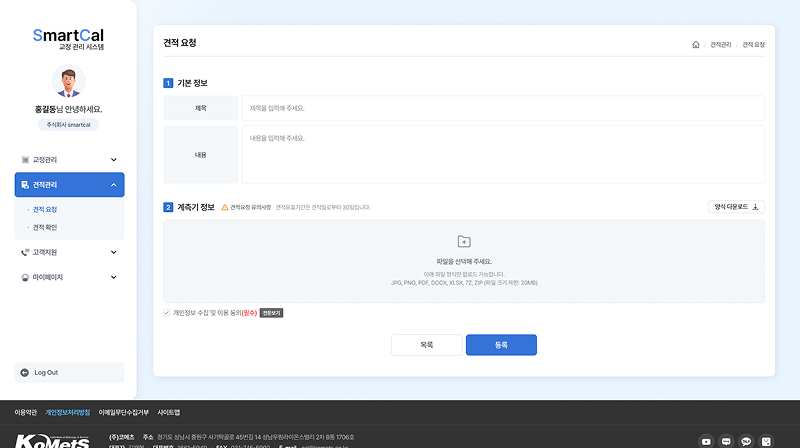Click the warning icon beside 견적요청 유의사항
Image resolution: width=800 pixels, height=448 pixels.
click(225, 207)
